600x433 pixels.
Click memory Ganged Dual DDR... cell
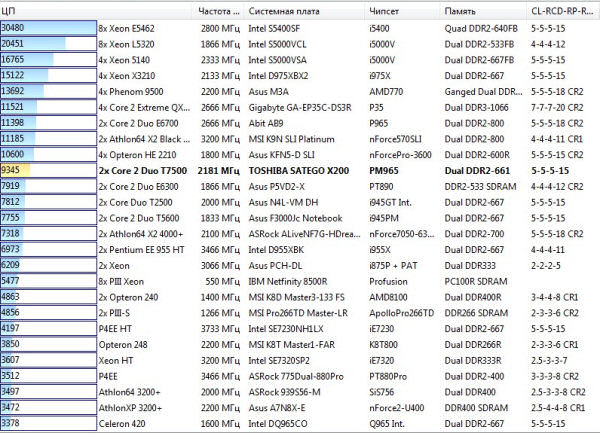tap(483, 91)
